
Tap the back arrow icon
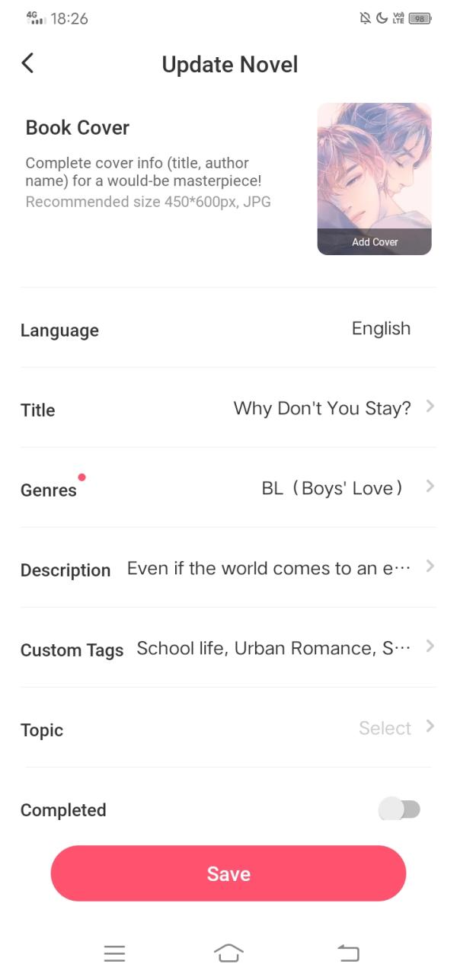[x=27, y=63]
